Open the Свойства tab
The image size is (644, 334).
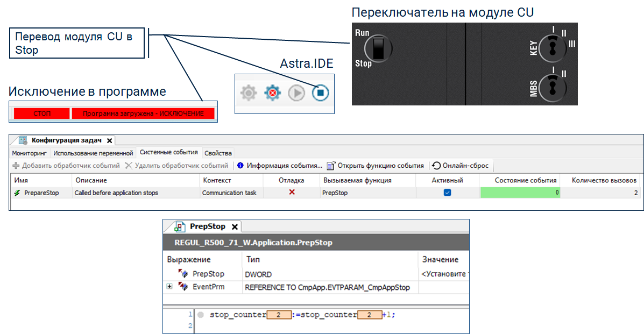(218, 153)
